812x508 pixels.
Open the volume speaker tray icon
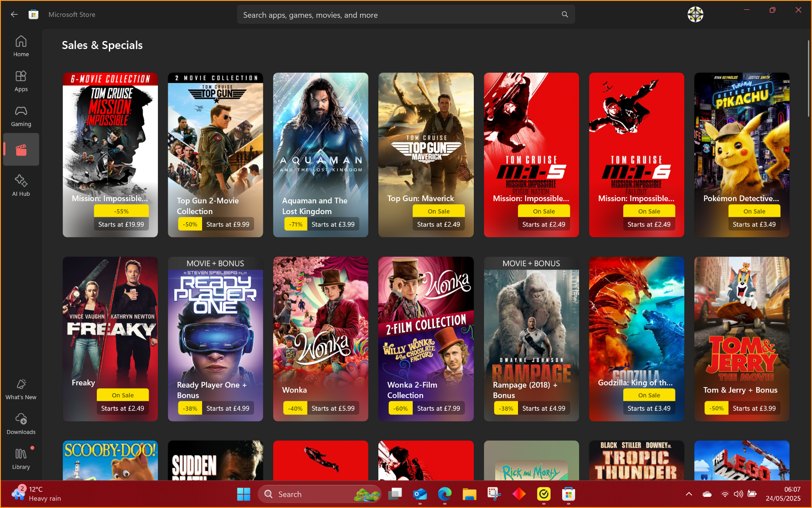tap(738, 494)
